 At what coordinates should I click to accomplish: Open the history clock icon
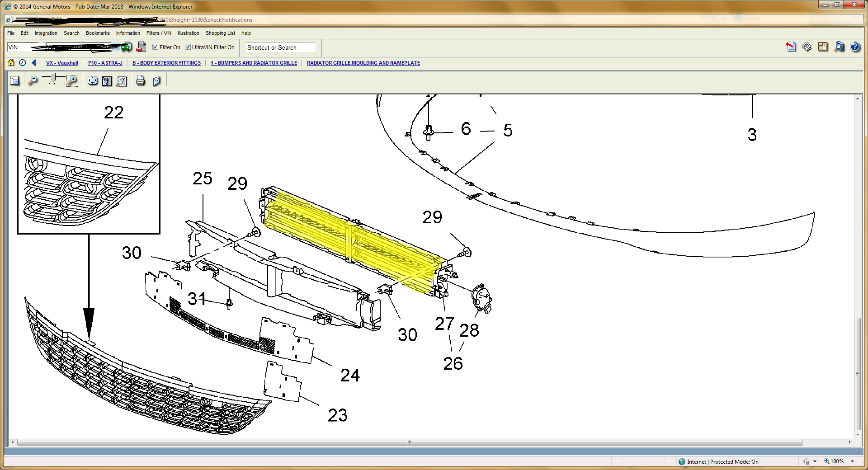pos(22,63)
